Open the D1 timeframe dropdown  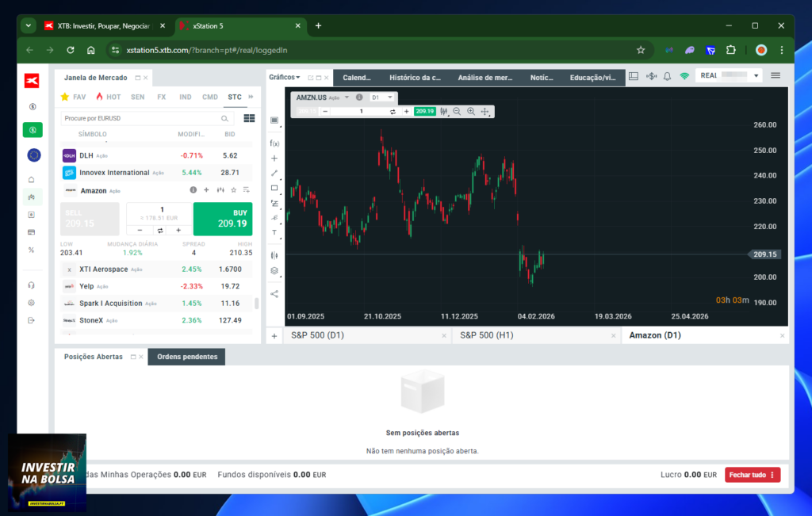[382, 97]
